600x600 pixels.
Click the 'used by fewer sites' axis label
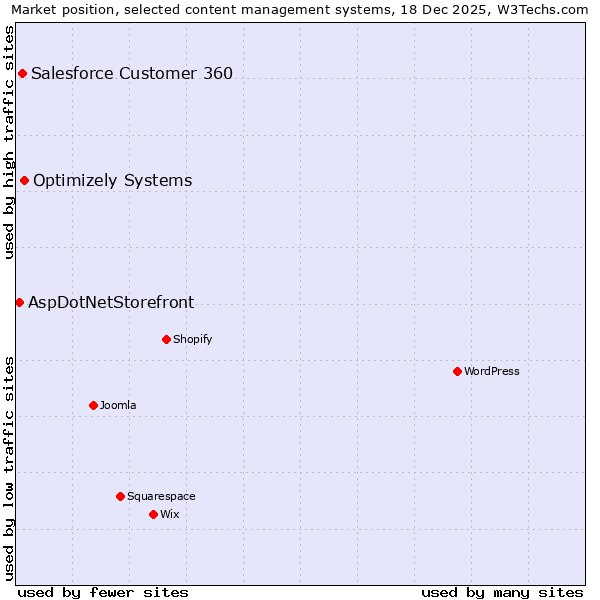click(103, 593)
